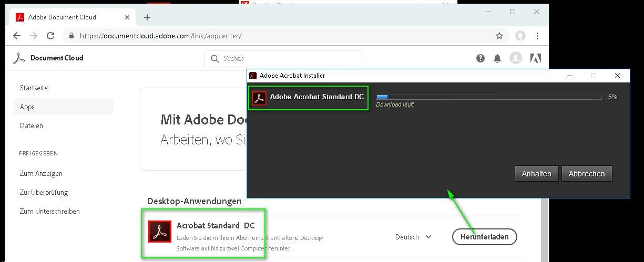The width and height of the screenshot is (644, 262).
Task: Open the Chrome profile avatar icon
Action: point(520,36)
